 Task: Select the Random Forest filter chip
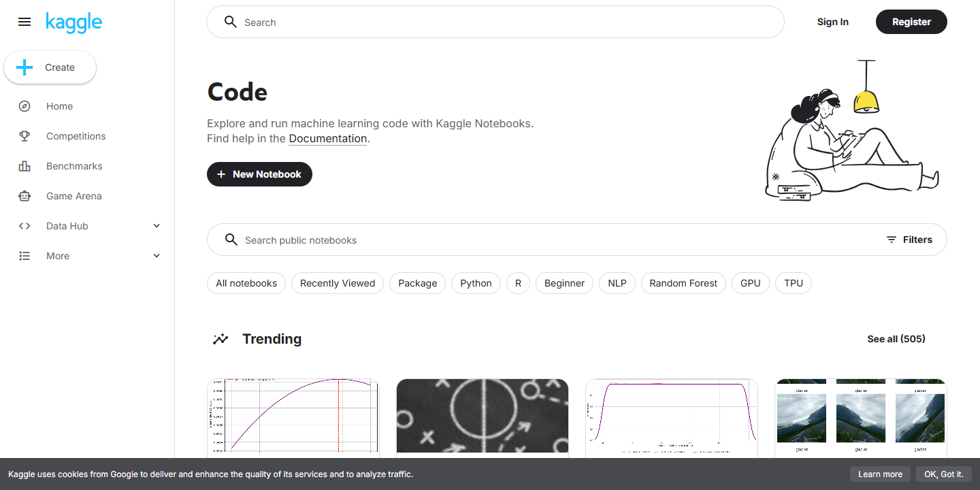(683, 283)
